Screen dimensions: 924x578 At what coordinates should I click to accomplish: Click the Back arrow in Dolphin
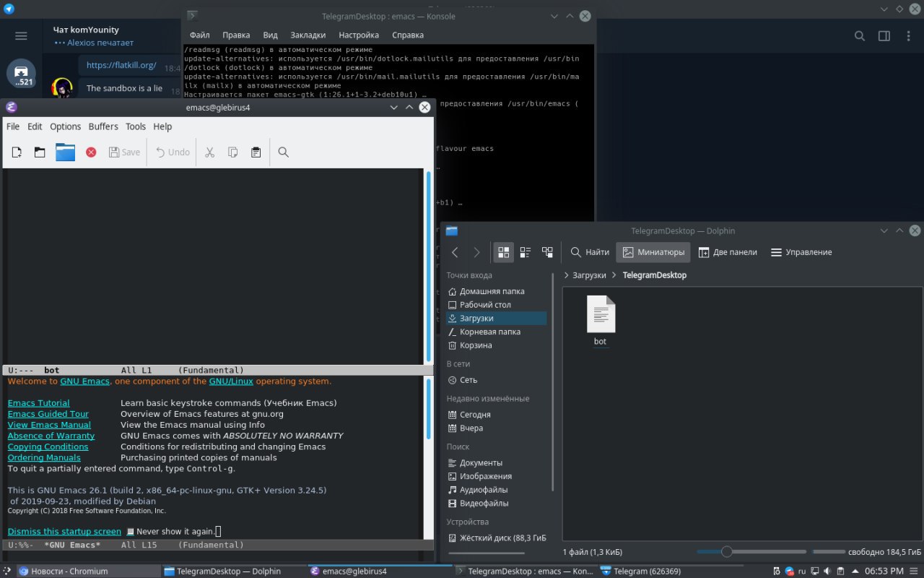(455, 252)
